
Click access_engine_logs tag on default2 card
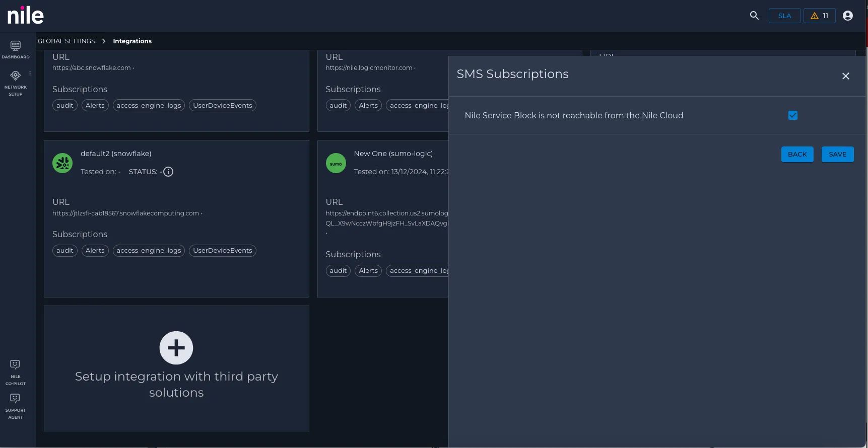[x=149, y=251]
